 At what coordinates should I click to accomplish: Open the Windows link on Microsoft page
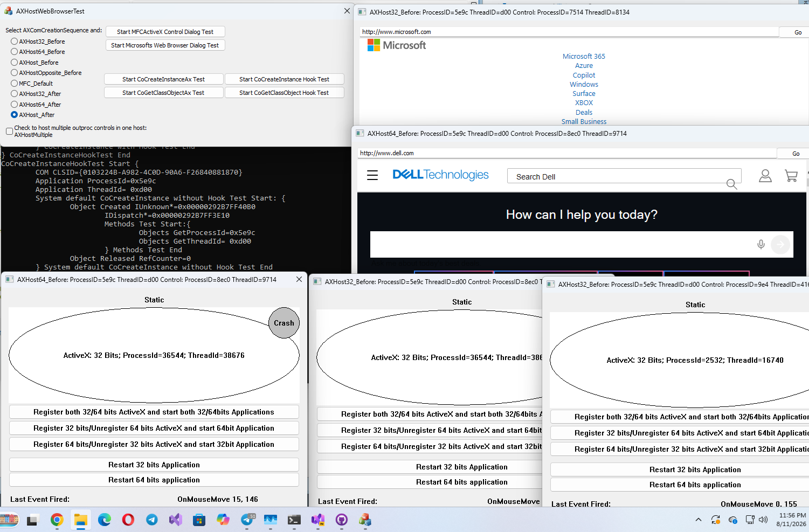584,85
